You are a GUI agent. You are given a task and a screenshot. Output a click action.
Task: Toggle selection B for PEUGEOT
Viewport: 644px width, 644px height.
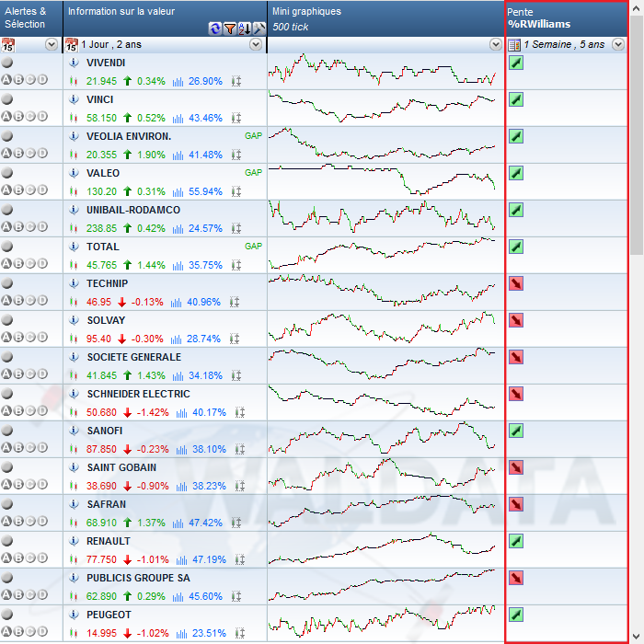pyautogui.click(x=18, y=631)
